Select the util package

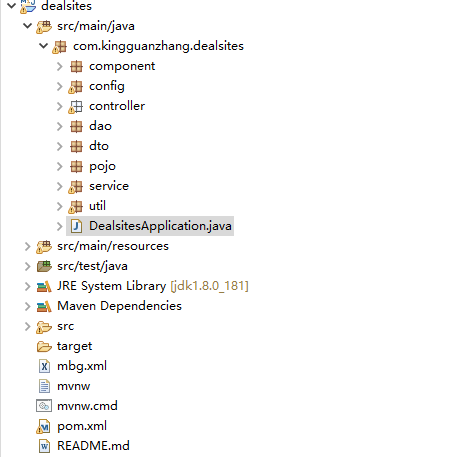click(97, 206)
